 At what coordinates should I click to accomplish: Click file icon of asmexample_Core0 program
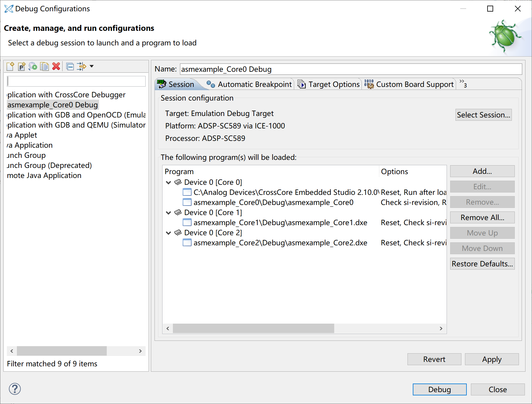(187, 202)
